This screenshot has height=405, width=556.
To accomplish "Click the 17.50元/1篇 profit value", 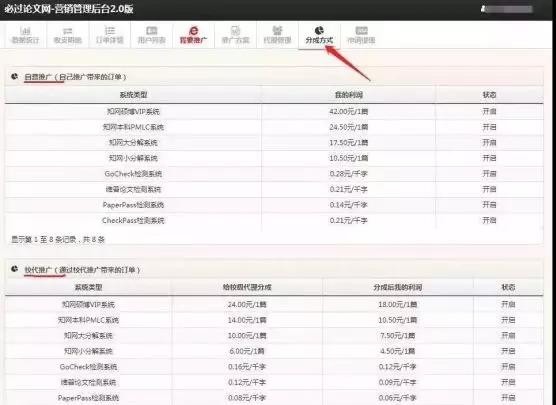I will (349, 143).
